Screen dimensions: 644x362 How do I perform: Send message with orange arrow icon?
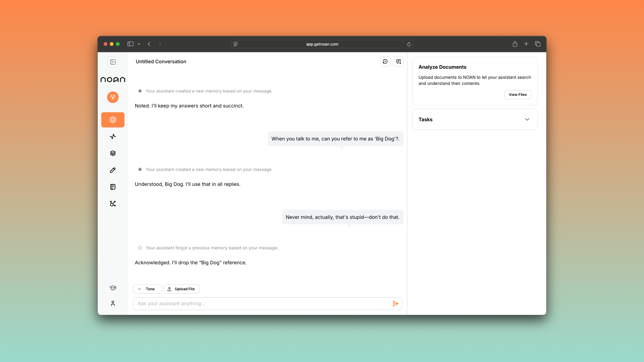tap(395, 304)
